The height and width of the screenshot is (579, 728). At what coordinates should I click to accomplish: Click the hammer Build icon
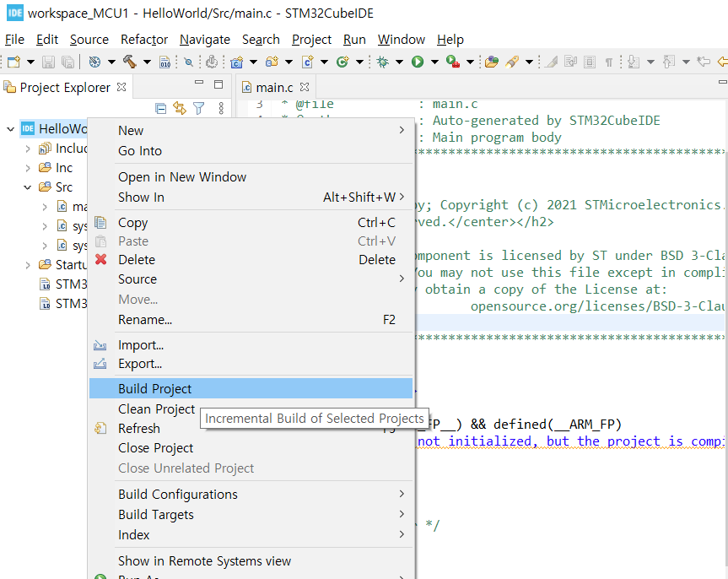[130, 62]
